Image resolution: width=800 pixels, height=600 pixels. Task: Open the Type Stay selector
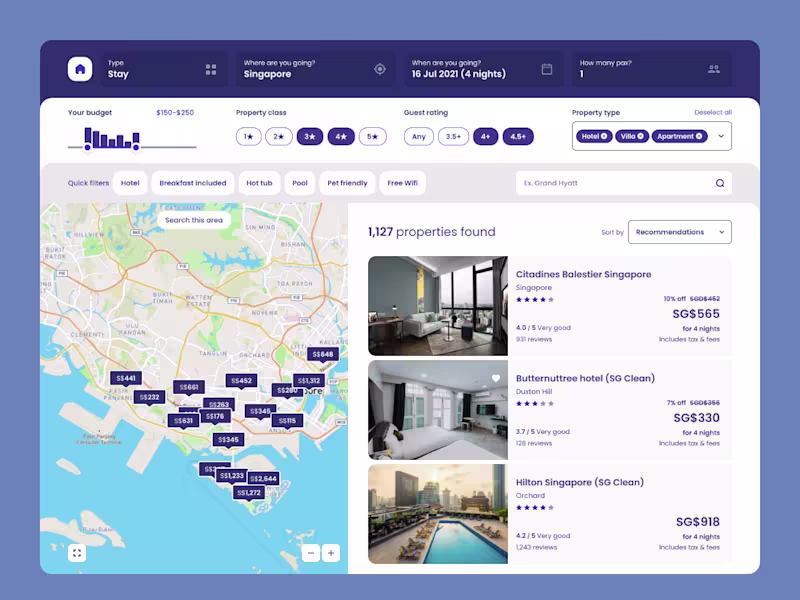coord(164,69)
